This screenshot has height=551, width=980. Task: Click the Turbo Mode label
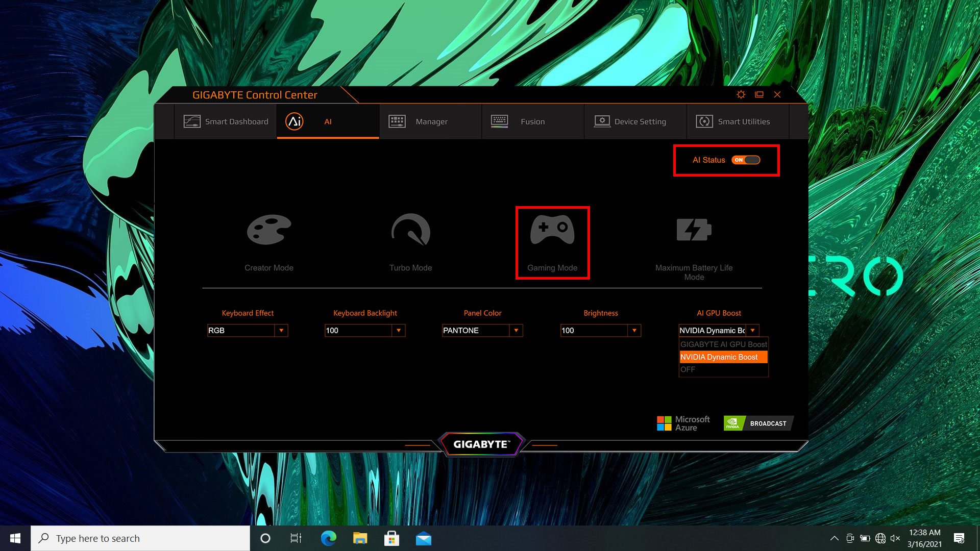tap(410, 268)
